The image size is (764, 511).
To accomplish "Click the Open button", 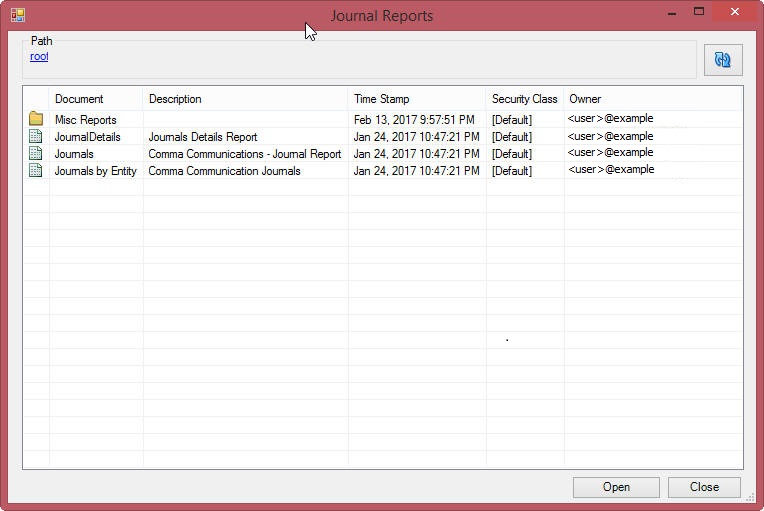I will (x=616, y=487).
